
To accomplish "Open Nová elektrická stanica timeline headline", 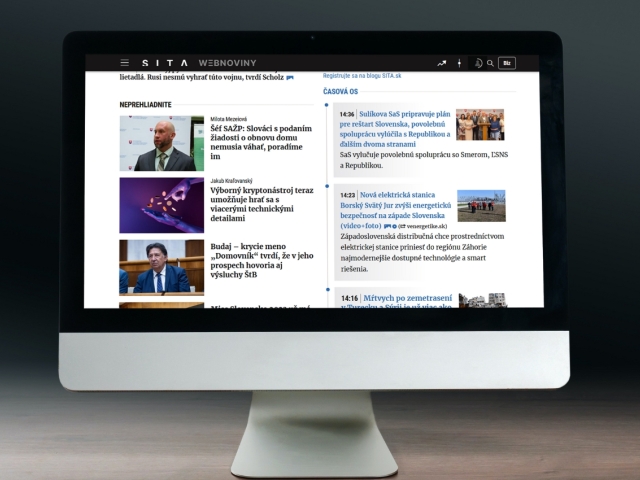I will [396, 210].
